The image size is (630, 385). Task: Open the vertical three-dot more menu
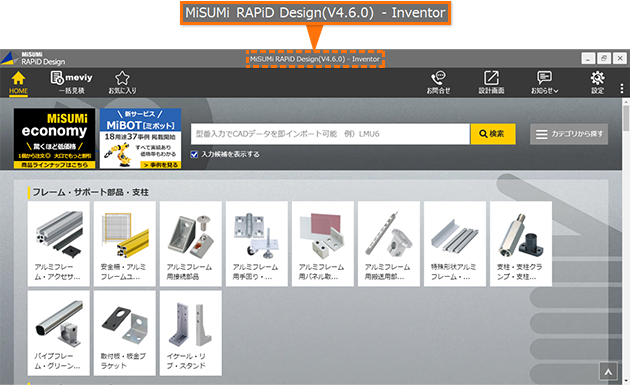click(622, 88)
